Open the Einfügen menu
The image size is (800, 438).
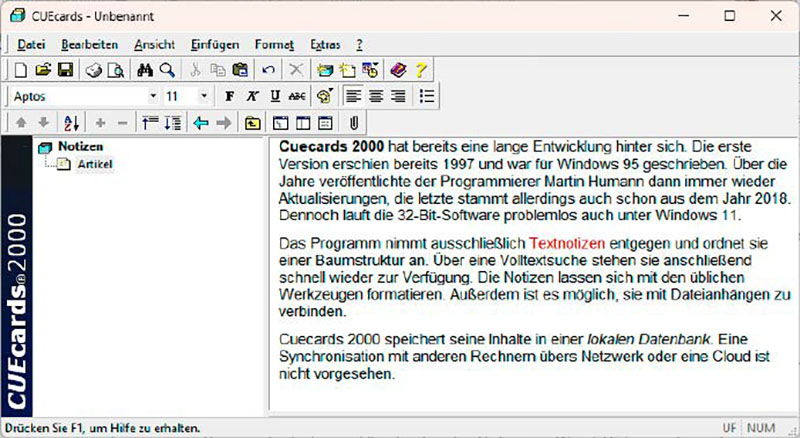[x=215, y=45]
